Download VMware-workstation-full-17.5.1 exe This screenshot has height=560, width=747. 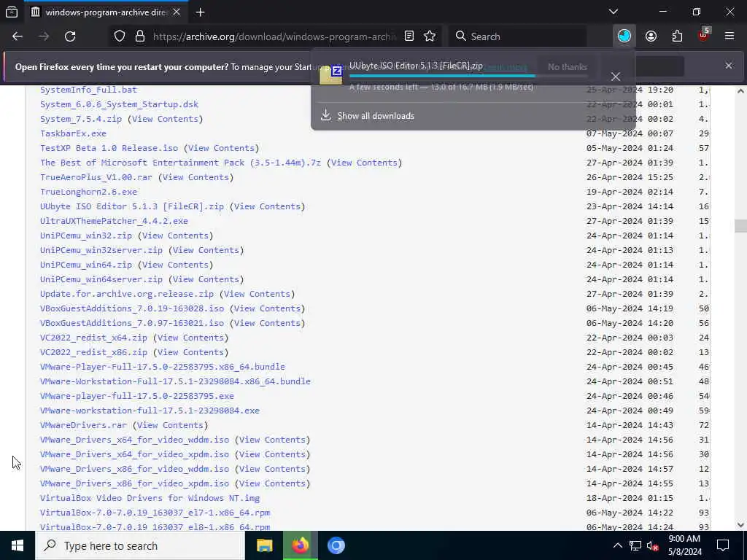coord(150,411)
